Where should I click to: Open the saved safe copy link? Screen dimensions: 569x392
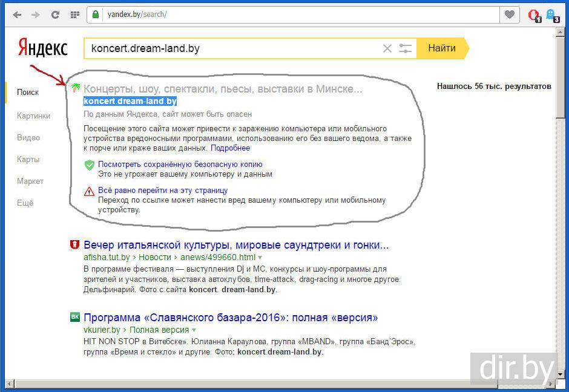click(180, 164)
